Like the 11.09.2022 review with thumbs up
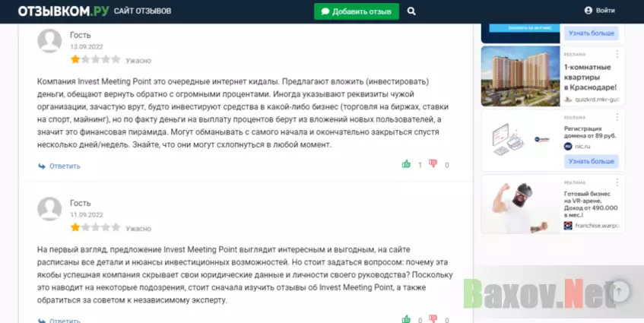Screen dimensions: 644x323 (406, 319)
